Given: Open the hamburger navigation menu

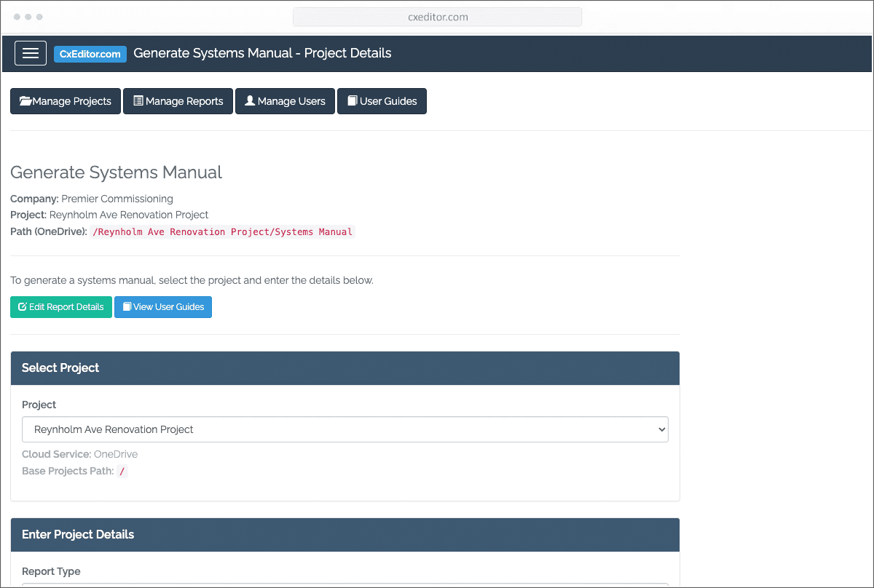Looking at the screenshot, I should coord(31,53).
